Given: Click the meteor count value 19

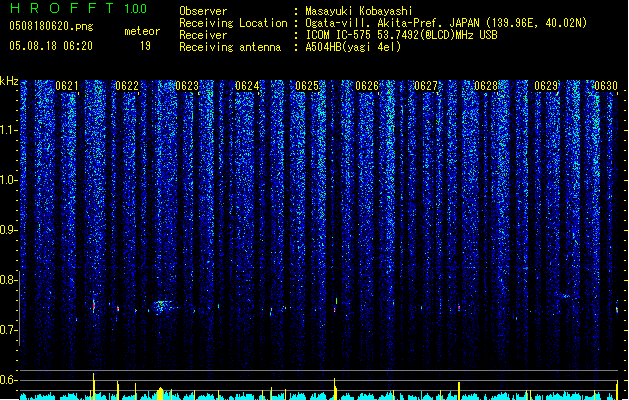Looking at the screenshot, I should (145, 46).
